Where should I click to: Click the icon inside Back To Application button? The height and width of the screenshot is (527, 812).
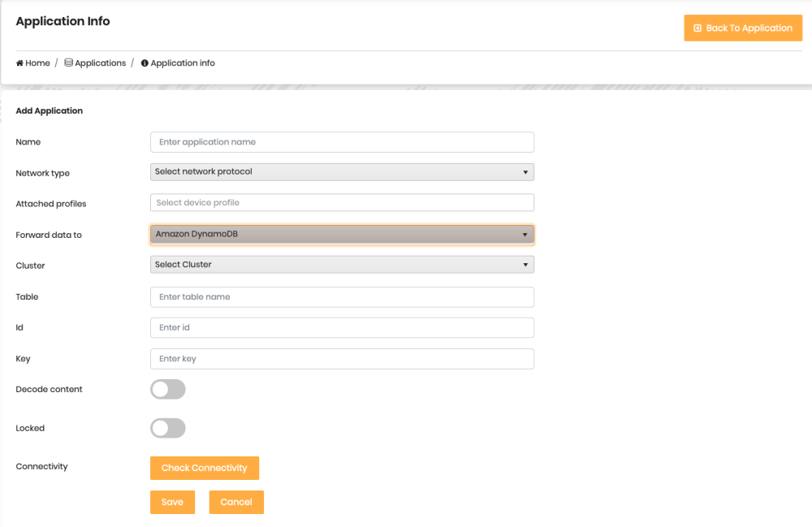(x=698, y=28)
